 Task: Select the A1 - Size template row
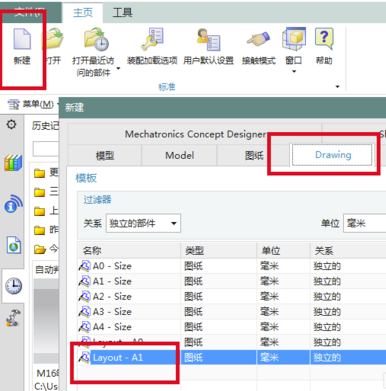[232, 281]
